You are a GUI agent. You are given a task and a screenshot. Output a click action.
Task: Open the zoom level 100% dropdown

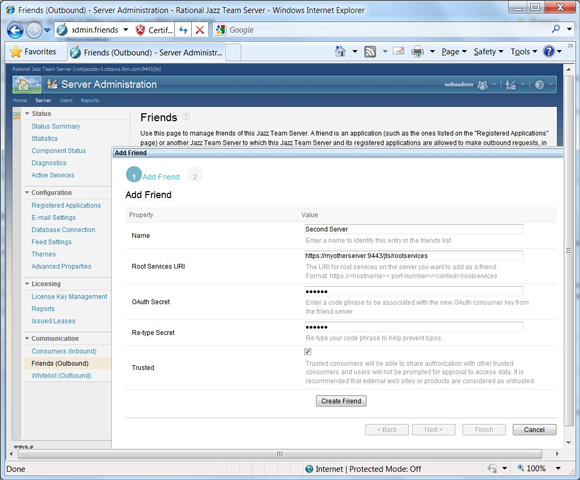[558, 469]
